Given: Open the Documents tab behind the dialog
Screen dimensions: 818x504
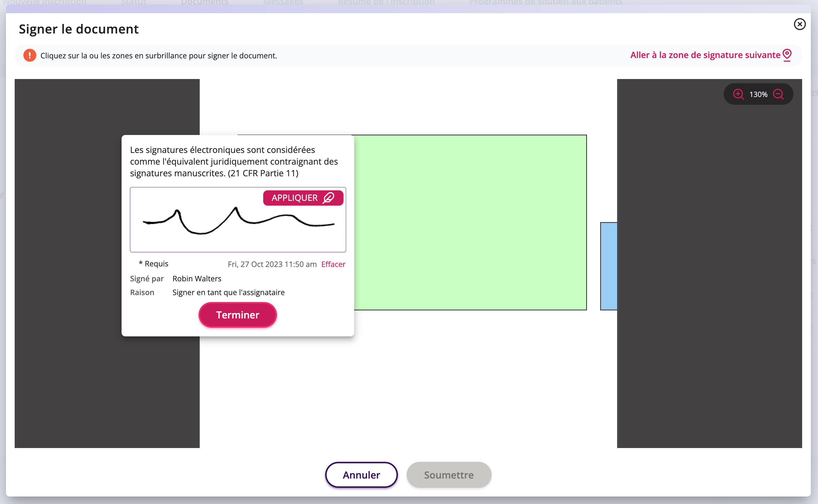Looking at the screenshot, I should click(x=205, y=3).
